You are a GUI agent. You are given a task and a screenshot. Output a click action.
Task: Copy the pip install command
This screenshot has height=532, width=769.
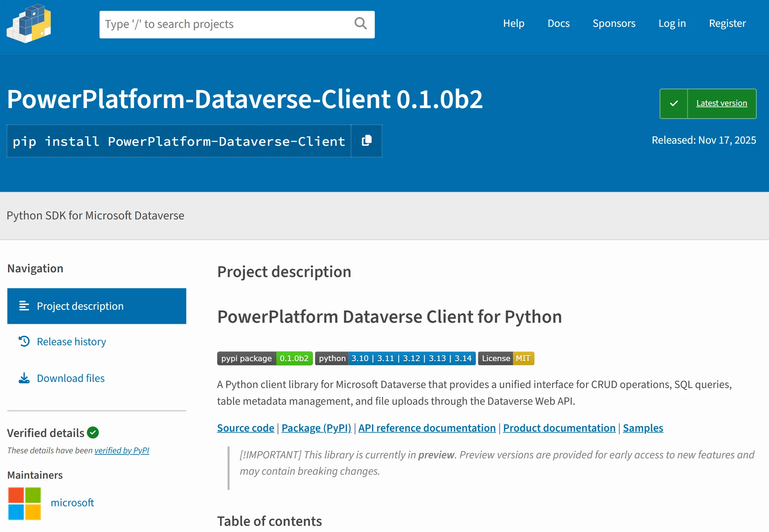click(366, 141)
